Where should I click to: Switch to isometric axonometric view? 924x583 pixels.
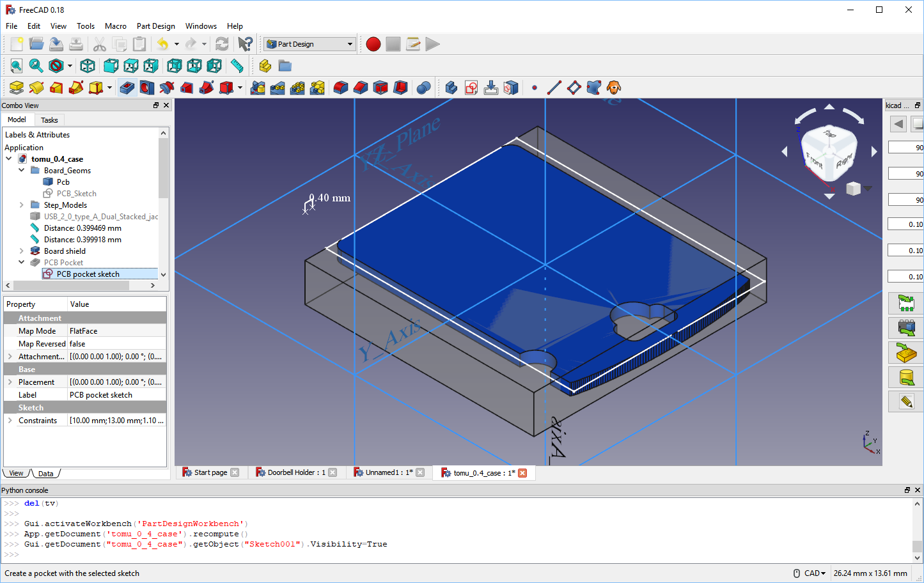coord(88,66)
